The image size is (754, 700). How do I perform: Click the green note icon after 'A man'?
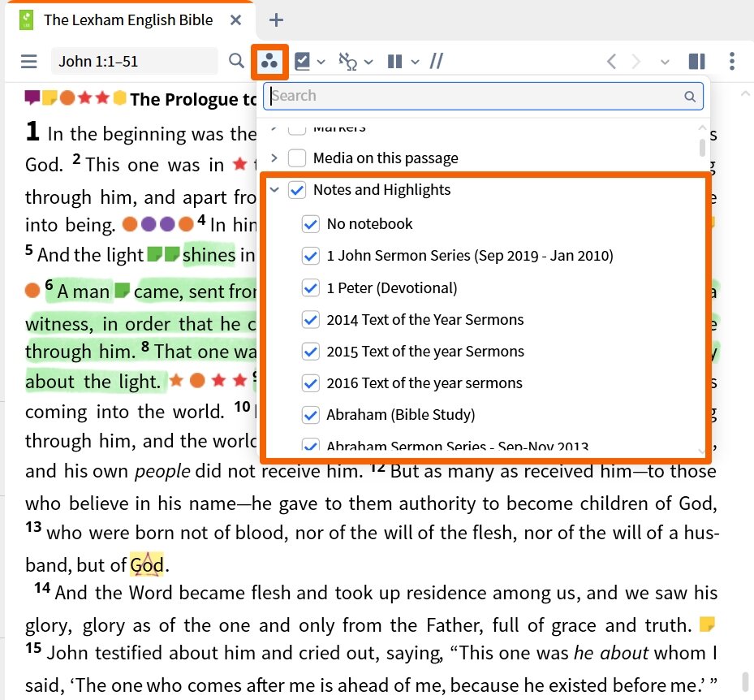pyautogui.click(x=123, y=290)
